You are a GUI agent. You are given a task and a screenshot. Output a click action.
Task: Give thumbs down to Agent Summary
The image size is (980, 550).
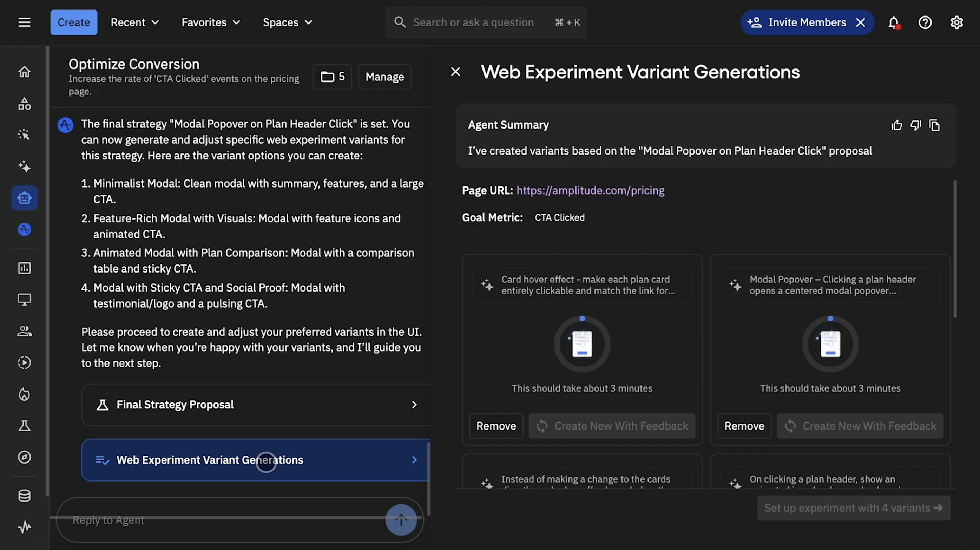point(916,125)
